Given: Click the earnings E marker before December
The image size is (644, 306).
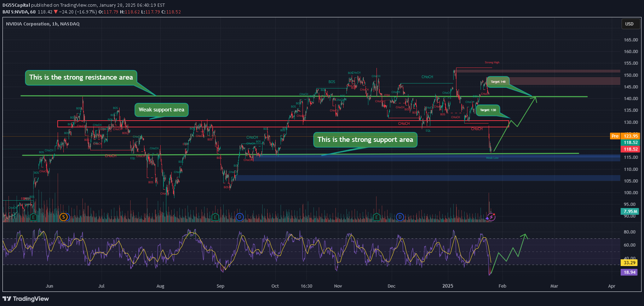Looking at the screenshot, I should (x=376, y=217).
